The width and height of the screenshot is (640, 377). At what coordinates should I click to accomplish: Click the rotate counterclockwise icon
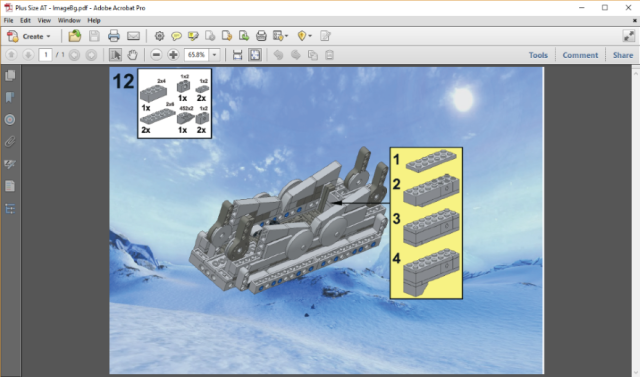click(x=278, y=55)
